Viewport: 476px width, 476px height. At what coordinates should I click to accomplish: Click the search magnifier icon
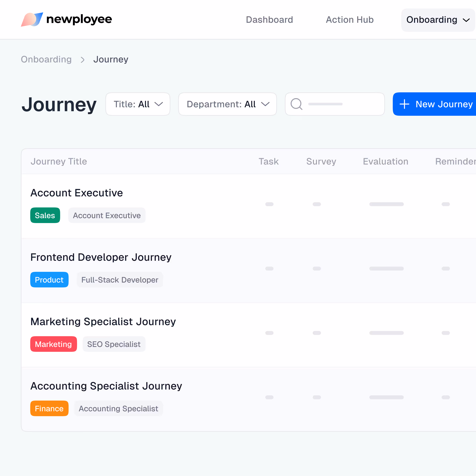pyautogui.click(x=296, y=104)
